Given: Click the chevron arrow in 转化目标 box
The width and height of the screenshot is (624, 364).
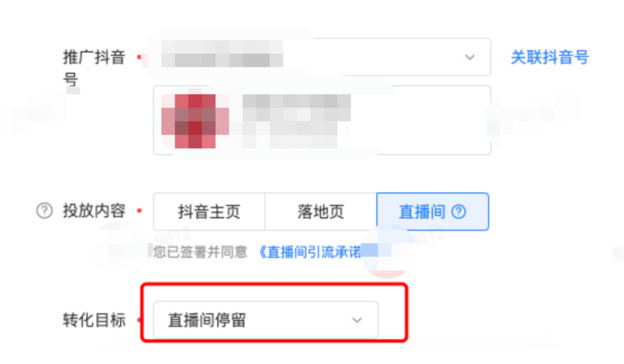Looking at the screenshot, I should pos(357,320).
